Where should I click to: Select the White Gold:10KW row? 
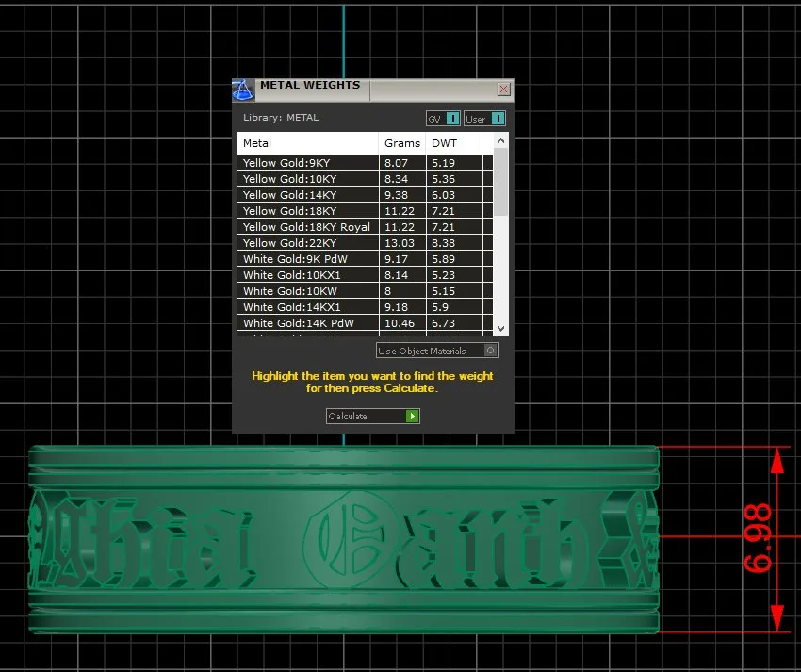click(365, 291)
